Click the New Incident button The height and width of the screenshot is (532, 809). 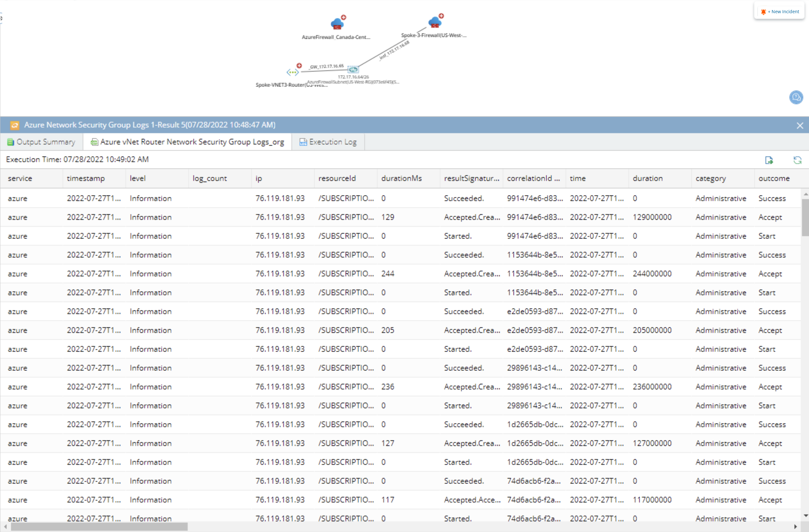780,12
